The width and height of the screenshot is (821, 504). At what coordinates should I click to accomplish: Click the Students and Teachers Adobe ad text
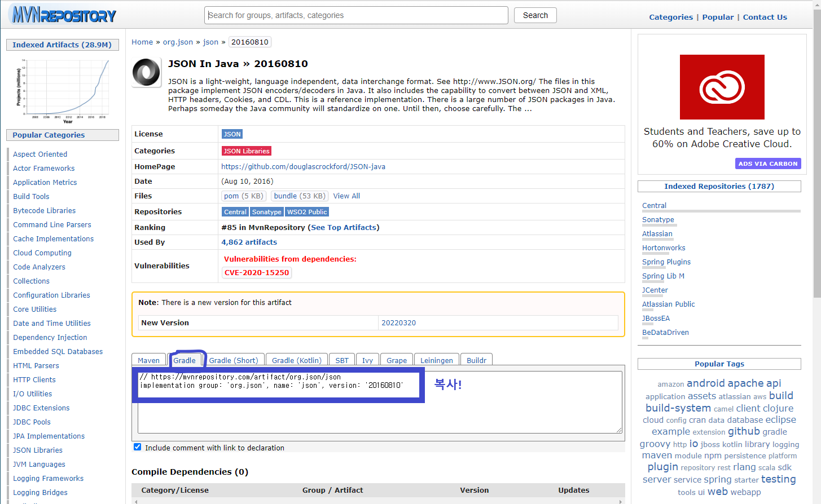(x=722, y=138)
